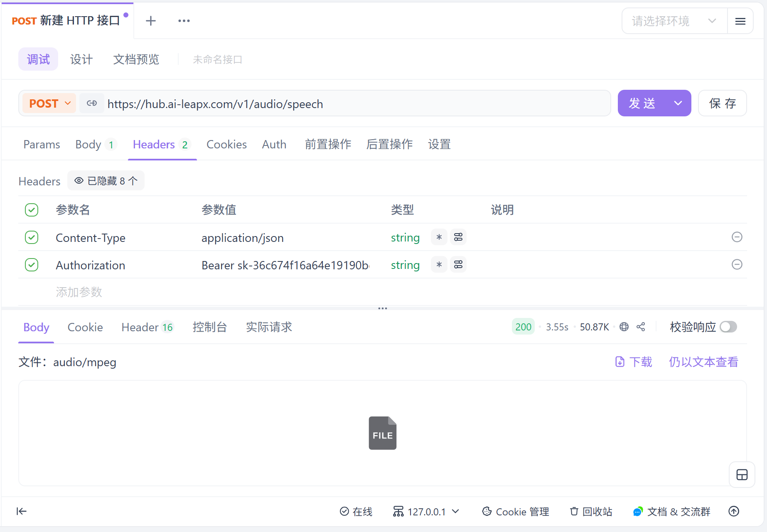
Task: Click the share icon in response bar
Action: (x=641, y=327)
